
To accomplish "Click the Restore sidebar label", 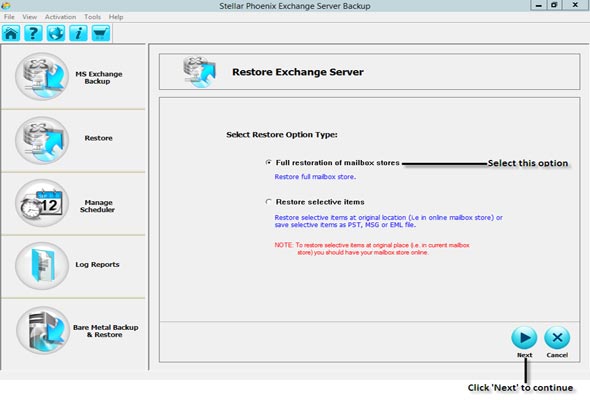I will pos(99,138).
